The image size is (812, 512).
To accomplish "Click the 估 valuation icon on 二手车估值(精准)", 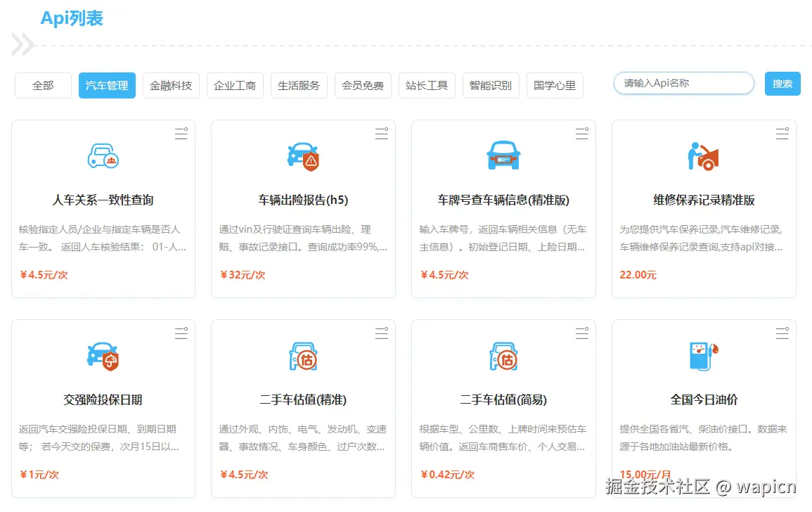I will coord(302,356).
